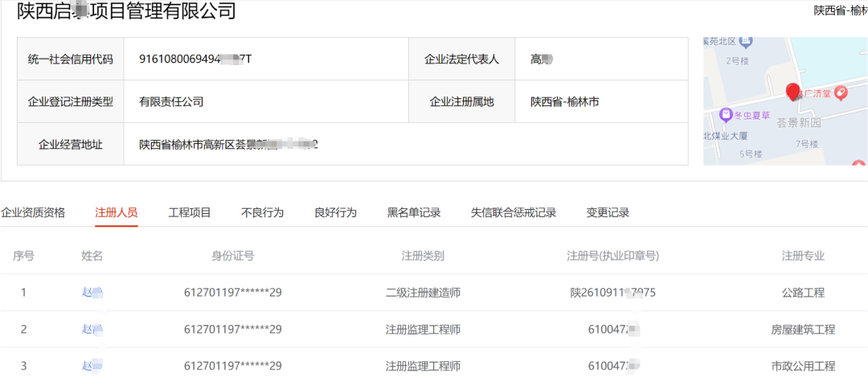Click the red location pin on the map
The width and height of the screenshot is (868, 390).
[793, 92]
